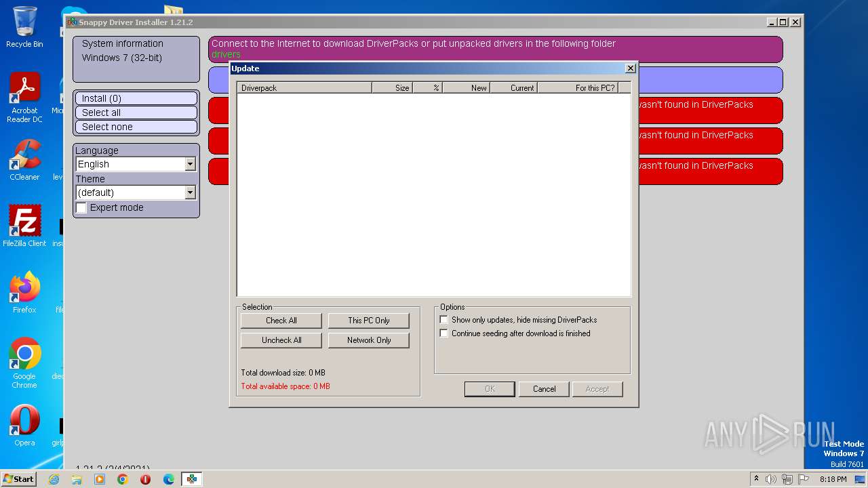This screenshot has height=488, width=868.
Task: Open Opera desktop shortcut
Action: [24, 426]
